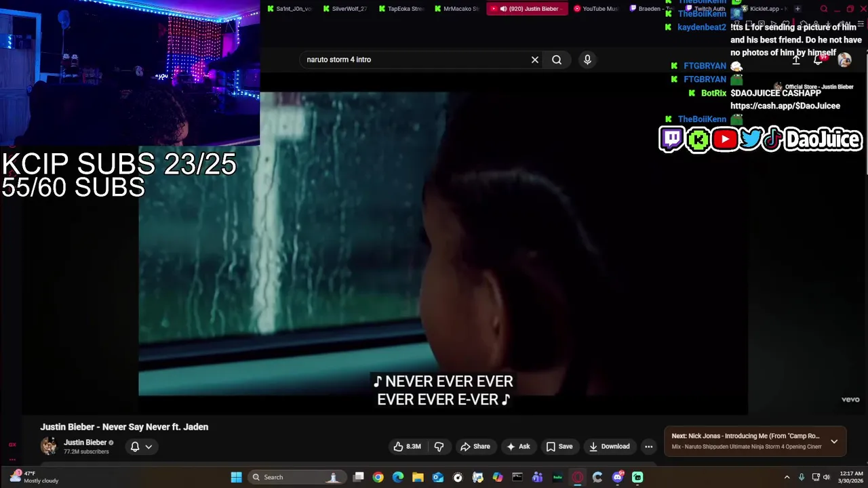Switch to MrMacako browser tab
868x488 pixels.
click(x=456, y=9)
